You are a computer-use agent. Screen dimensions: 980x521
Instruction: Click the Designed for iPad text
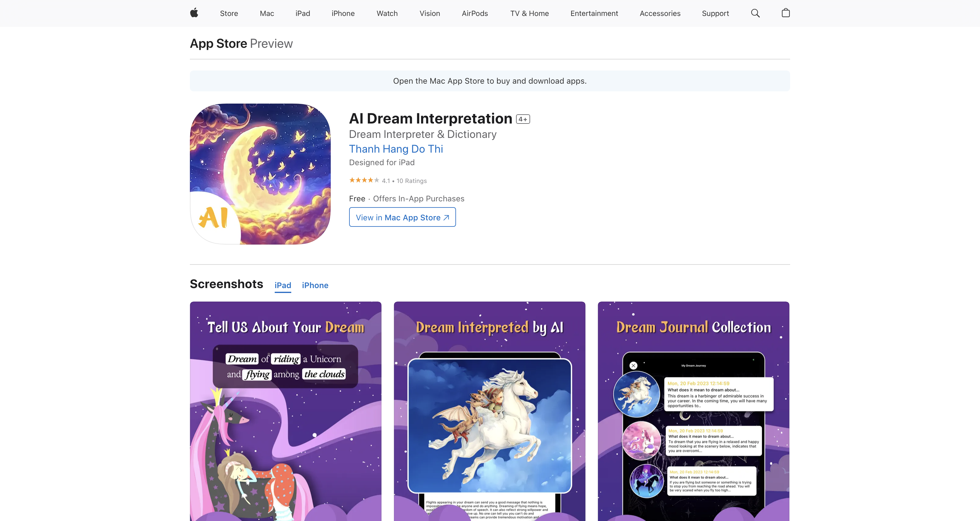(382, 163)
